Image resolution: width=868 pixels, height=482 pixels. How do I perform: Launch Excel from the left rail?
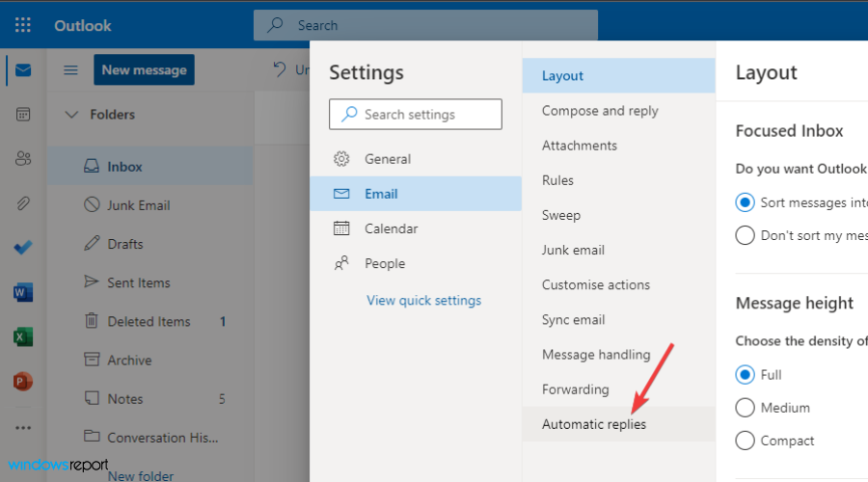tap(23, 336)
